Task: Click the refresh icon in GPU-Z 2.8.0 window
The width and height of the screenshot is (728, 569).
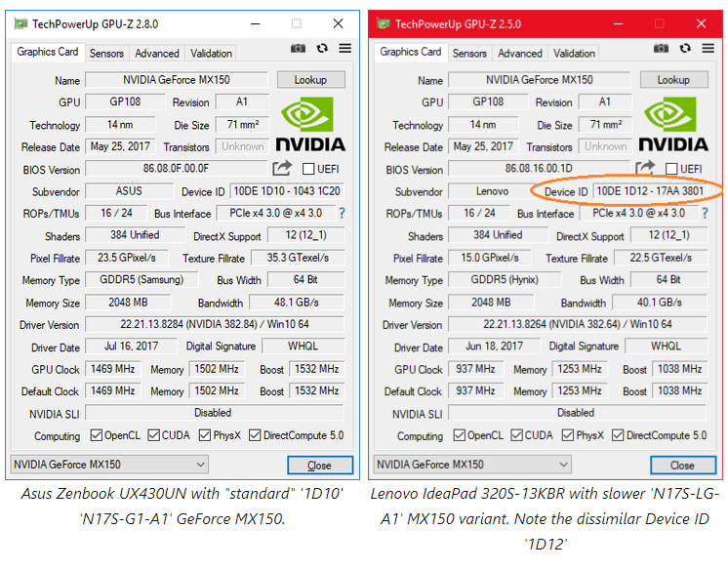Action: (x=322, y=48)
